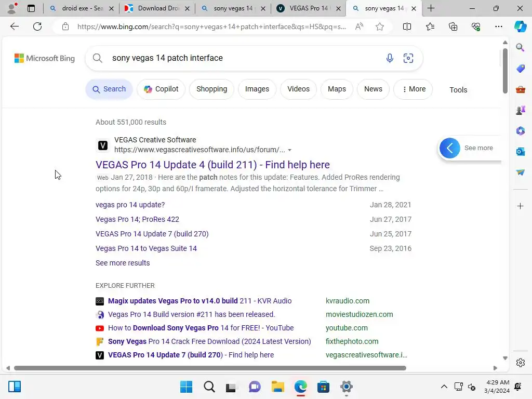The image size is (532, 399).
Task: Click See more results link
Action: [x=123, y=263]
